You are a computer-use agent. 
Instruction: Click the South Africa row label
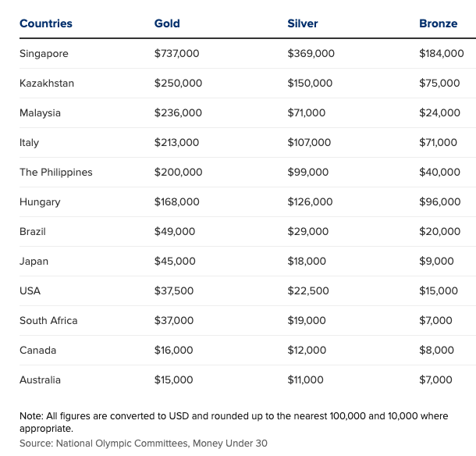(48, 320)
